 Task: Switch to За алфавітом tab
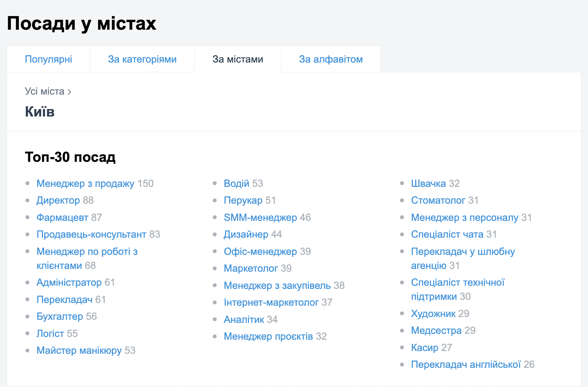(331, 59)
